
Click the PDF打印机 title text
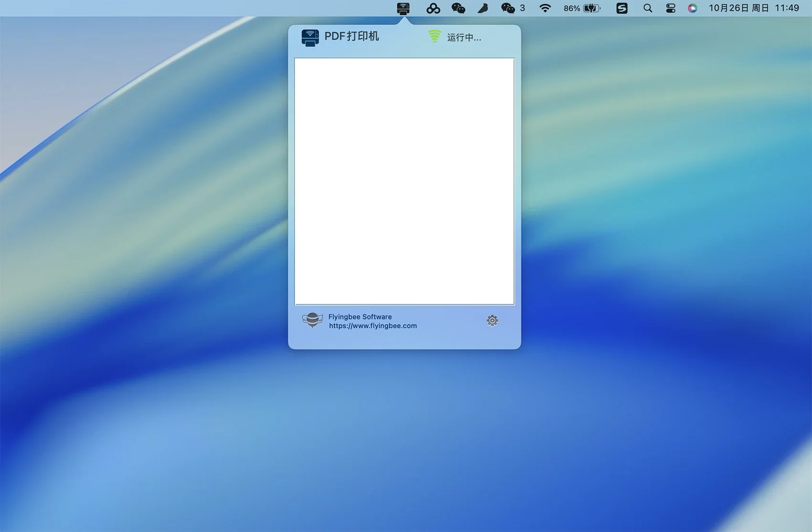coord(352,36)
